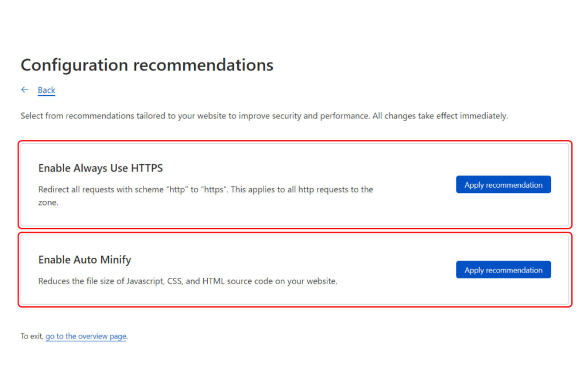
Task: Click the "Enable Always Use HTTPS" card title
Action: [x=100, y=168]
